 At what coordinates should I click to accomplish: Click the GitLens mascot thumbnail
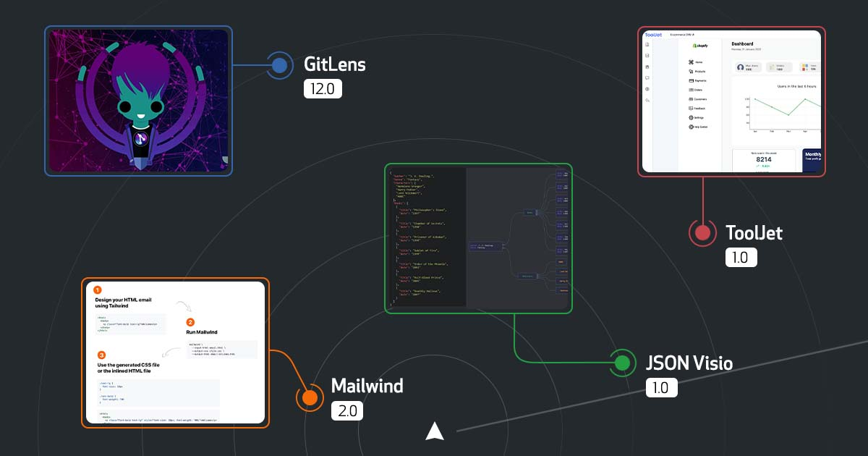[x=137, y=101]
